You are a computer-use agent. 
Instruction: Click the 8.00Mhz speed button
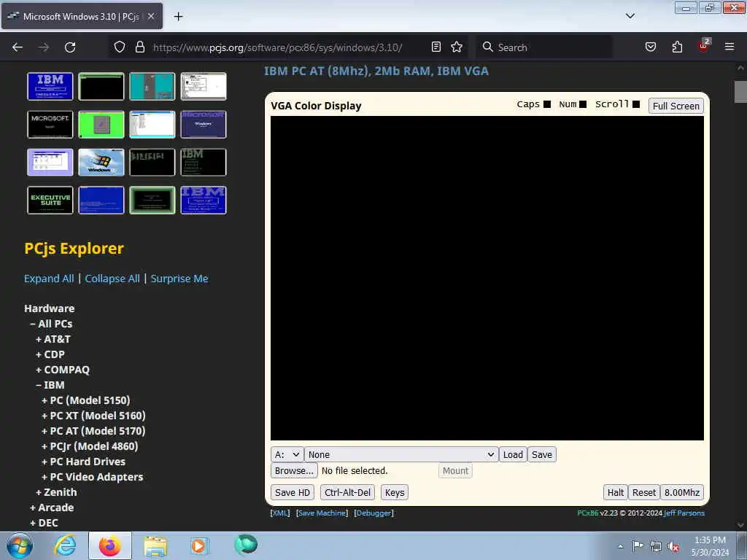click(682, 492)
